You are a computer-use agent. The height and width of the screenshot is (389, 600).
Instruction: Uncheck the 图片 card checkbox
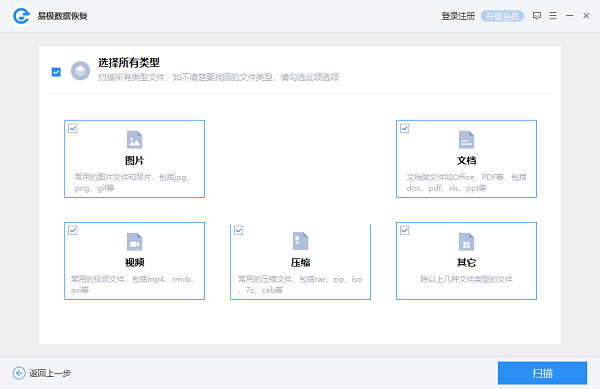tap(73, 128)
